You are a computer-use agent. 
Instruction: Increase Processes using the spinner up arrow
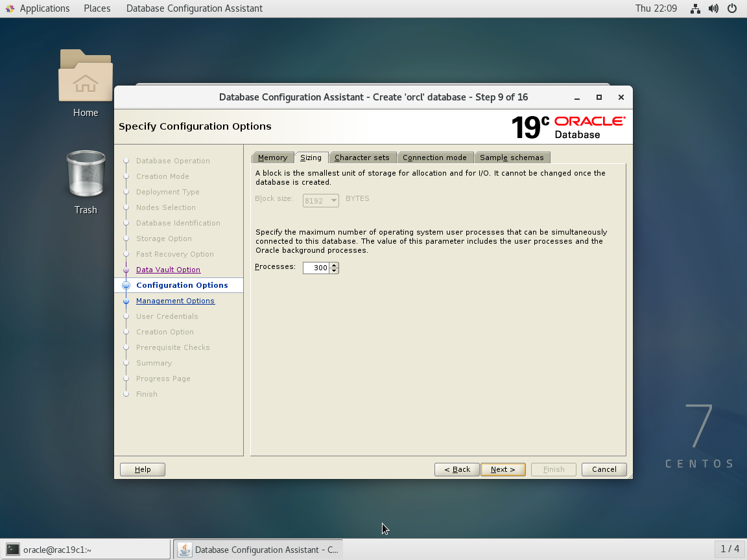[x=335, y=264]
